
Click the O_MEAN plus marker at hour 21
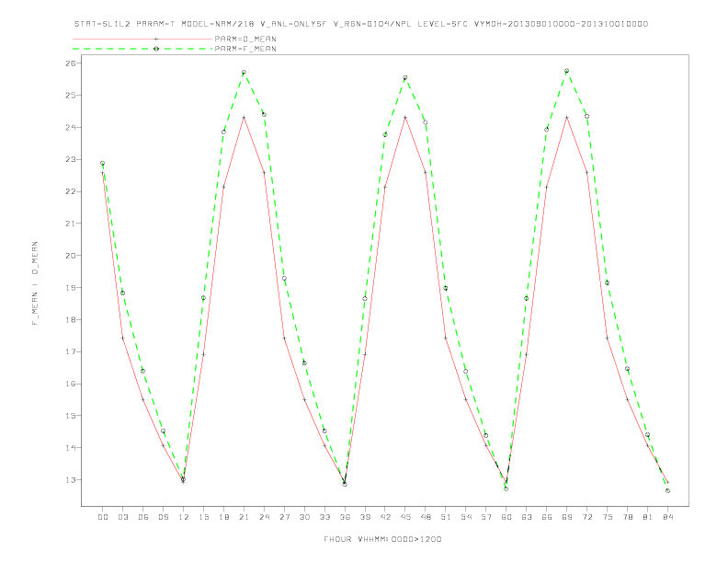coord(244,117)
